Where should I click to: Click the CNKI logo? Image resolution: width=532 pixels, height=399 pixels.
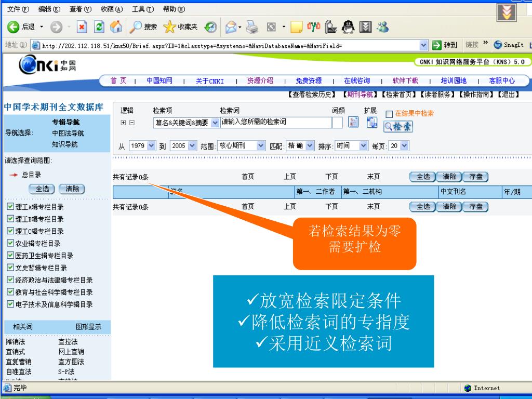click(x=47, y=64)
